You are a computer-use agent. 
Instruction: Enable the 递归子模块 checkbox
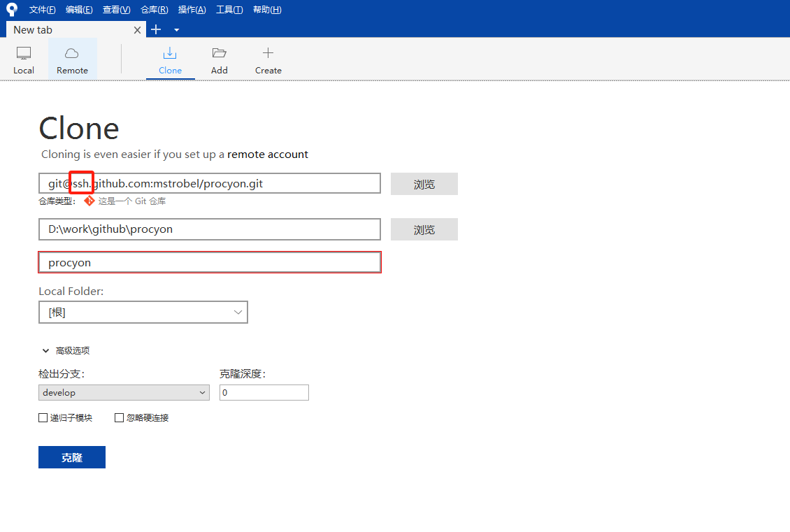click(43, 418)
